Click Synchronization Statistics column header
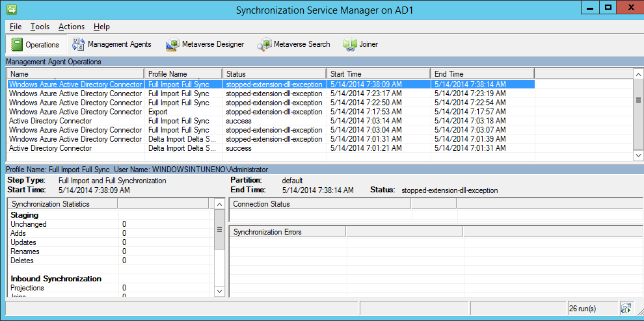The width and height of the screenshot is (644, 321). pos(63,204)
